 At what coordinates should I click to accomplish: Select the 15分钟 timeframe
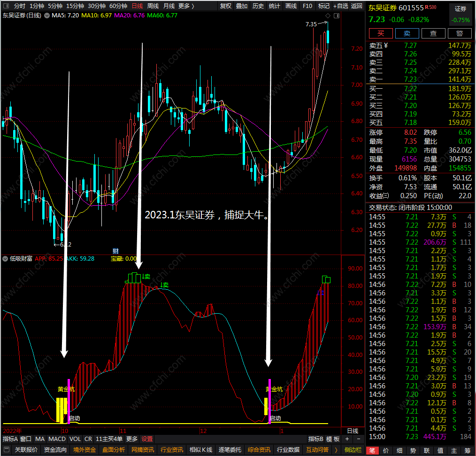click(75, 6)
